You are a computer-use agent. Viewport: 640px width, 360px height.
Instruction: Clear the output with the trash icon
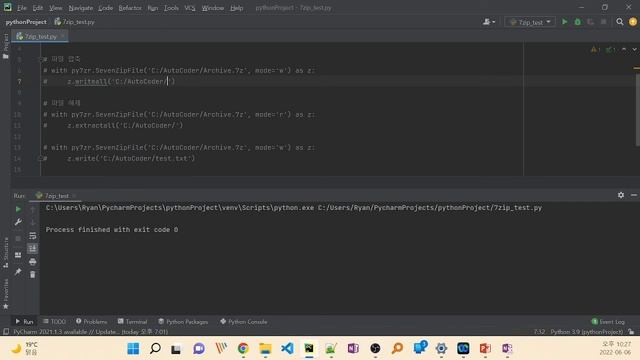(33, 275)
